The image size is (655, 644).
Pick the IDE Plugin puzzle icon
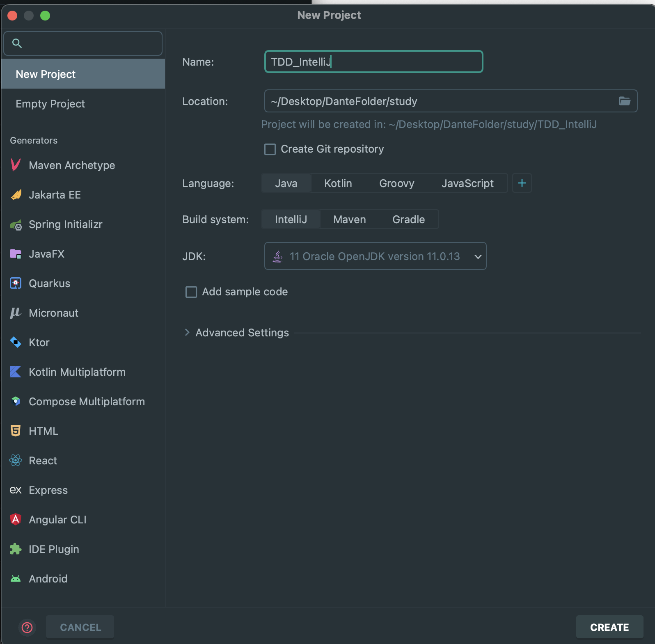click(16, 549)
